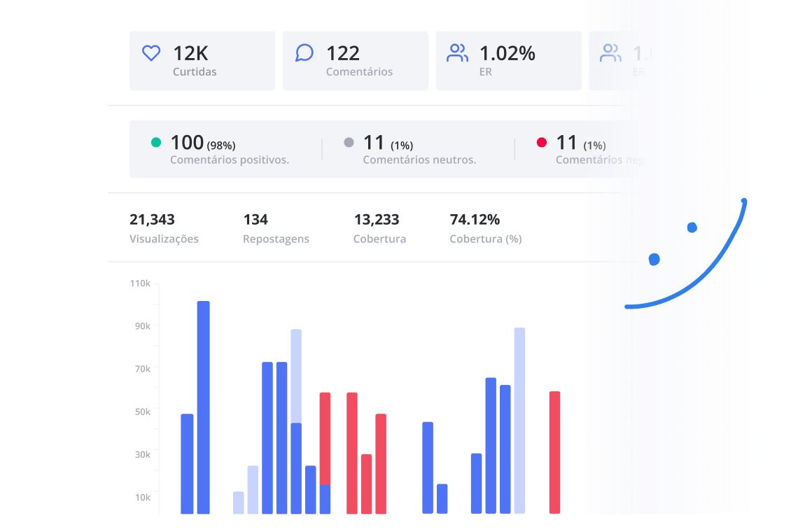Select the Cobertura metric 13,233

(377, 220)
